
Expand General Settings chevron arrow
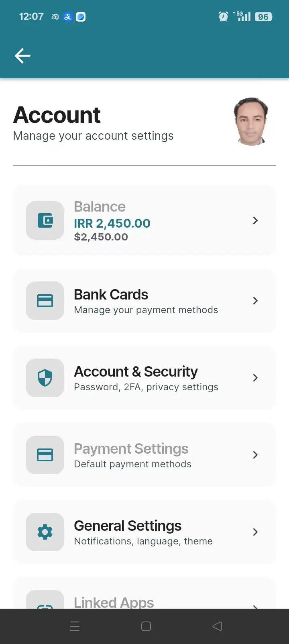[x=255, y=532]
